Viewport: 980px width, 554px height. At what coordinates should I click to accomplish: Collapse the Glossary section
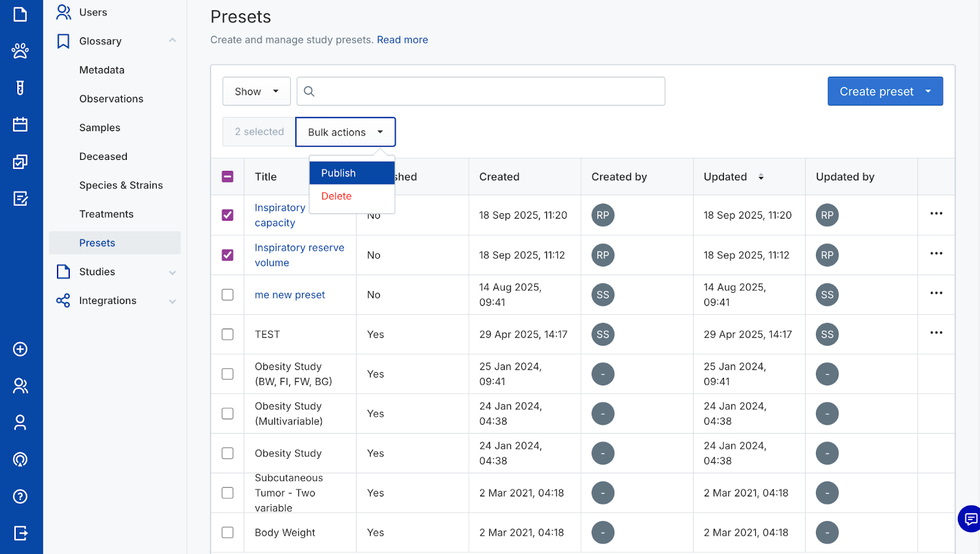pyautogui.click(x=172, y=41)
